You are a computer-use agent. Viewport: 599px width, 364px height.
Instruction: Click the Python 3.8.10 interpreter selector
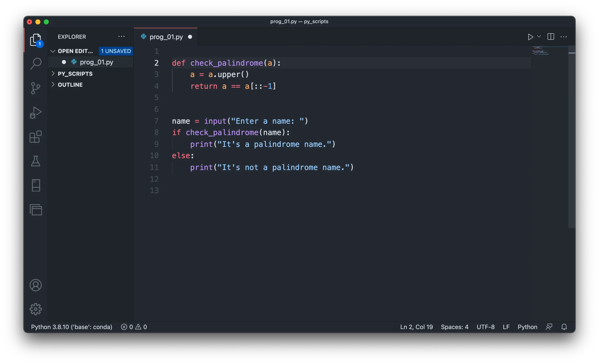tap(71, 327)
